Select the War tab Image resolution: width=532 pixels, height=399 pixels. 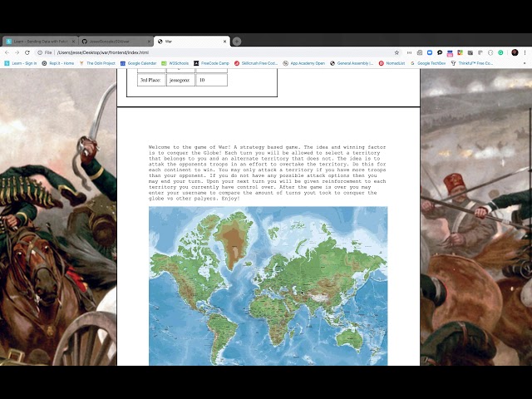(192, 42)
